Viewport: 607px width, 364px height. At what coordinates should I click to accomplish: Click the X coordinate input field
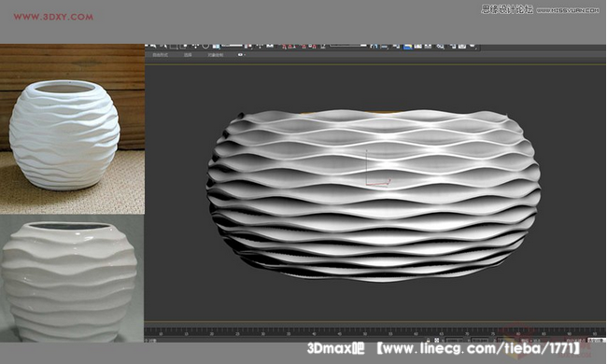454,341
